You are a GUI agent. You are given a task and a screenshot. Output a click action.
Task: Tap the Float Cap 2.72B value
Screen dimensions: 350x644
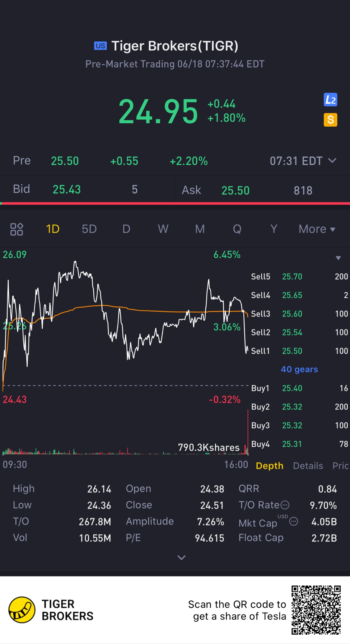coord(324,538)
